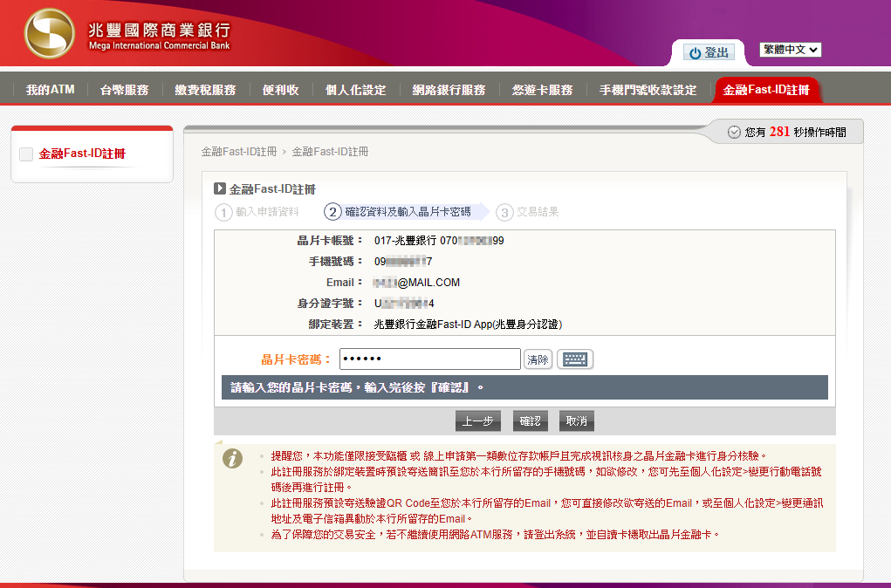
Task: Click the arrow icon before 金融Fast-ID註冊 heading
Action: 220,188
